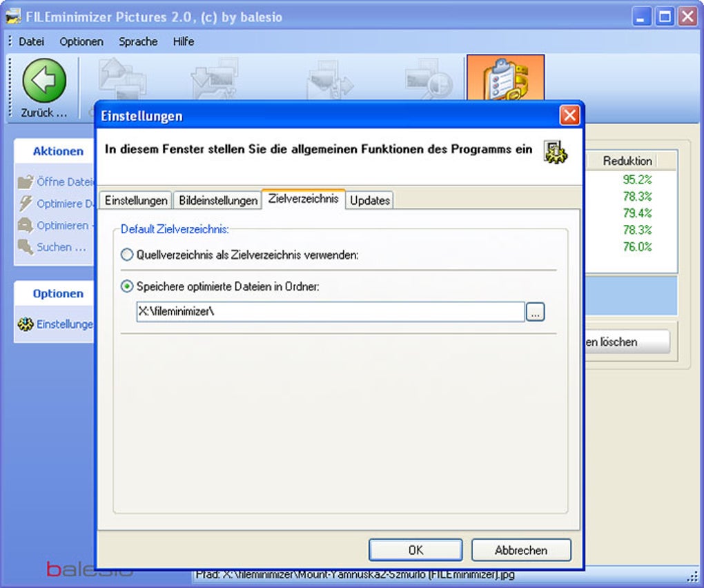The width and height of the screenshot is (704, 588).
Task: Open the Hilfe menu
Action: coord(184,41)
